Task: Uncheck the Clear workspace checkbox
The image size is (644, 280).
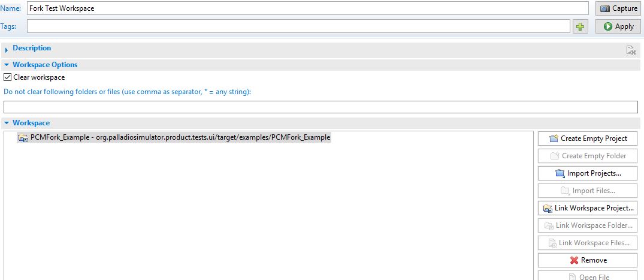Action: (7, 77)
